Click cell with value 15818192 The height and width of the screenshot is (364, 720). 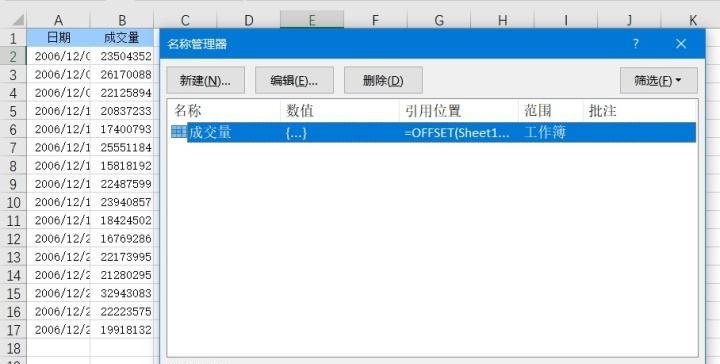point(122,165)
